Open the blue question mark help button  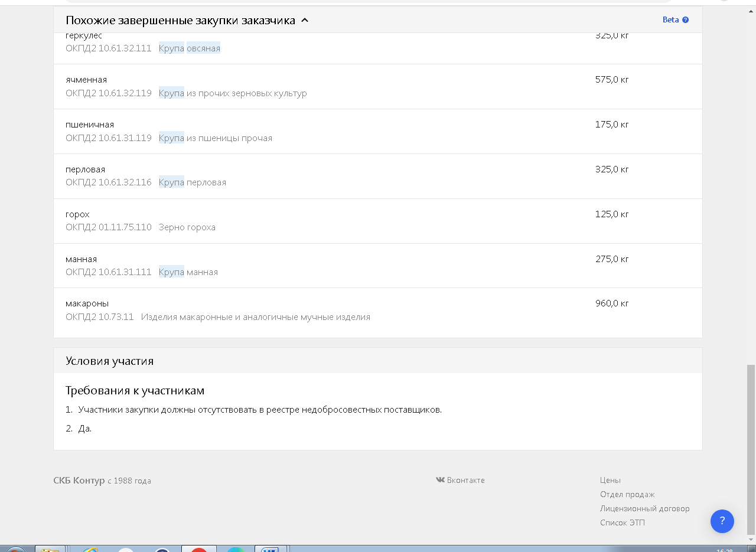click(x=722, y=521)
